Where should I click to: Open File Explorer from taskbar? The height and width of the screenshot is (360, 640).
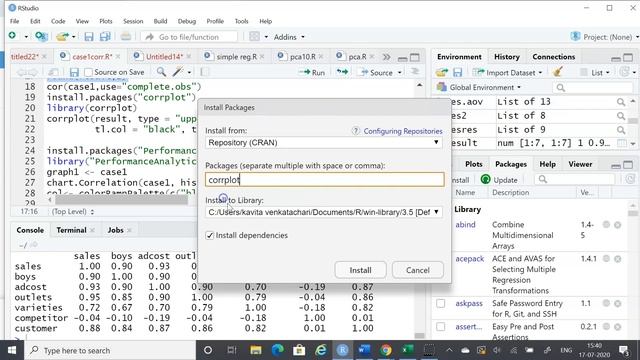tap(256, 350)
